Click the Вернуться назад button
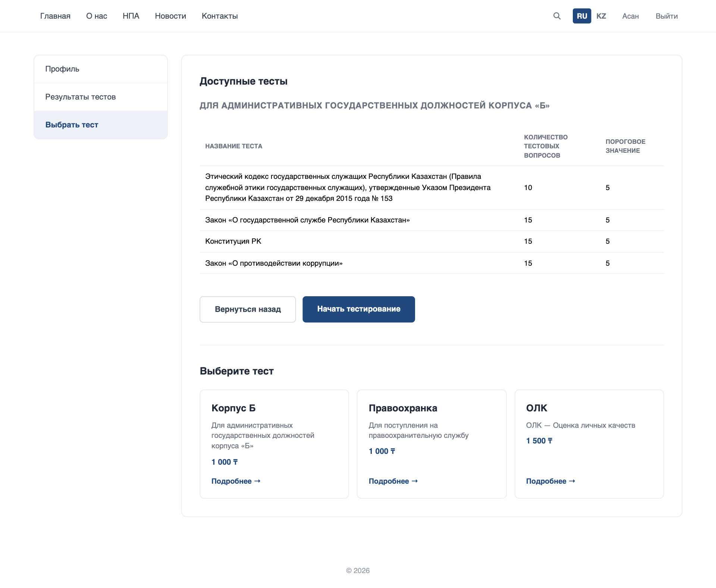Image resolution: width=716 pixels, height=588 pixels. point(248,309)
